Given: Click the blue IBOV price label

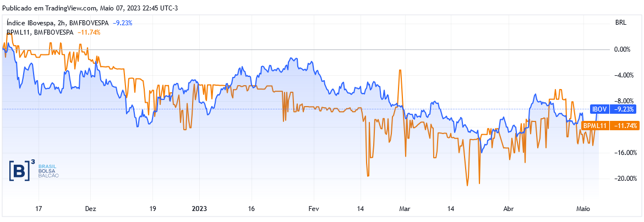Looking at the screenshot, I should (599, 109).
